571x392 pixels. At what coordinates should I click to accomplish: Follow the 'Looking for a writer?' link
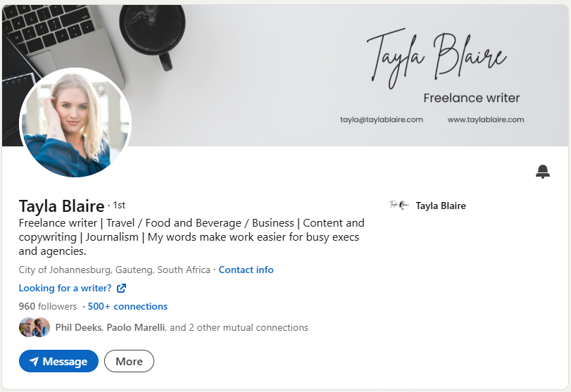pyautogui.click(x=65, y=288)
